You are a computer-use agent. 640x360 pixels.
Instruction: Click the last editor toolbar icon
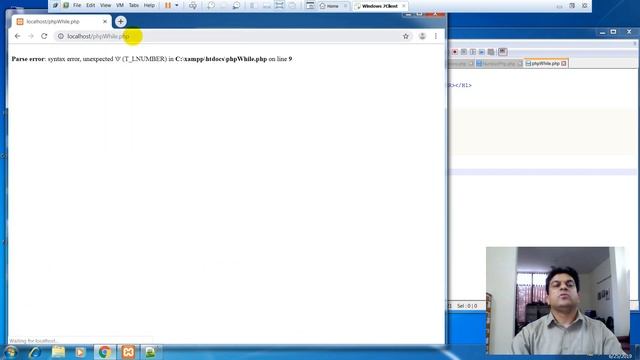click(x=502, y=51)
